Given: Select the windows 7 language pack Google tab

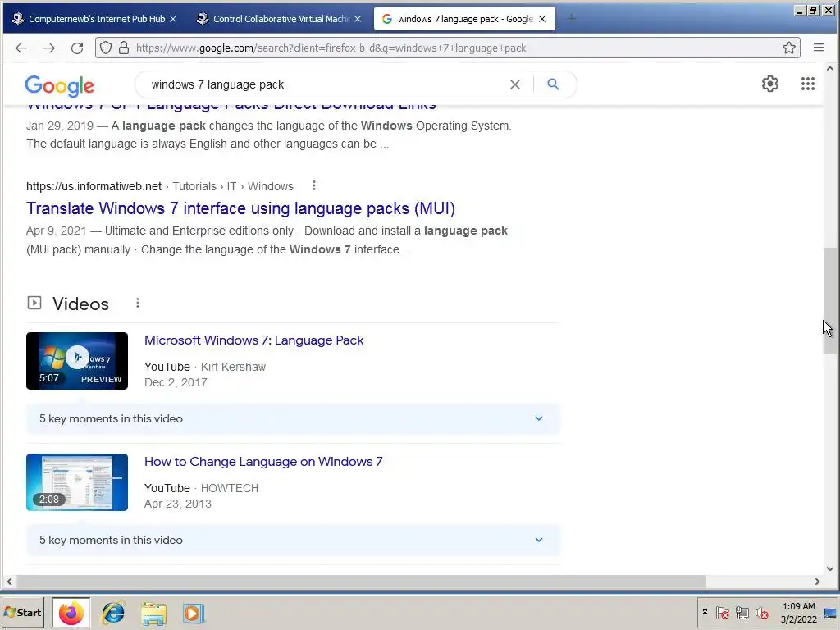Looking at the screenshot, I should click(464, 19).
